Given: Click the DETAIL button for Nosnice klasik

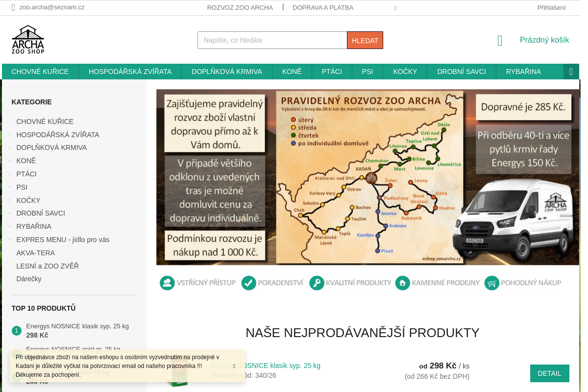Looking at the screenshot, I should (x=549, y=373).
